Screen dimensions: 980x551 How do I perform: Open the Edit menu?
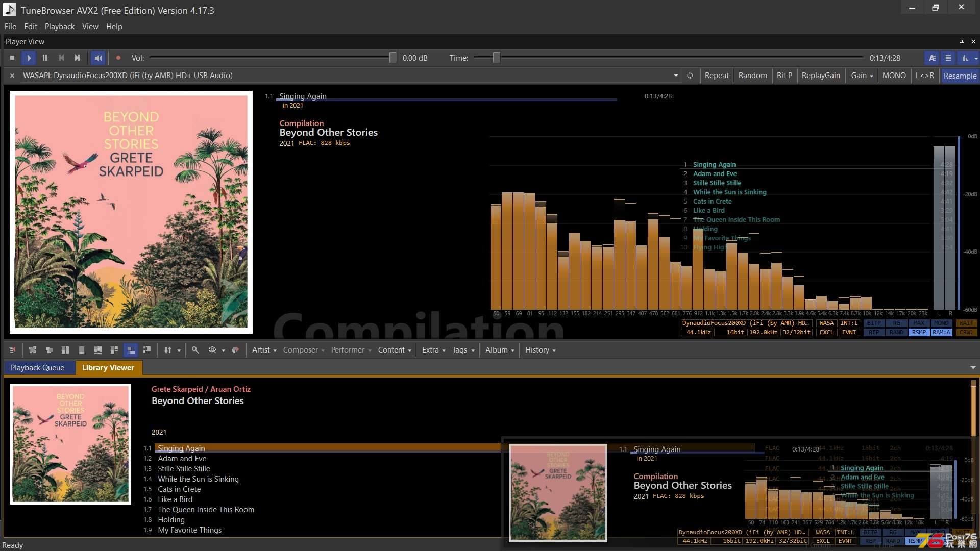tap(31, 27)
